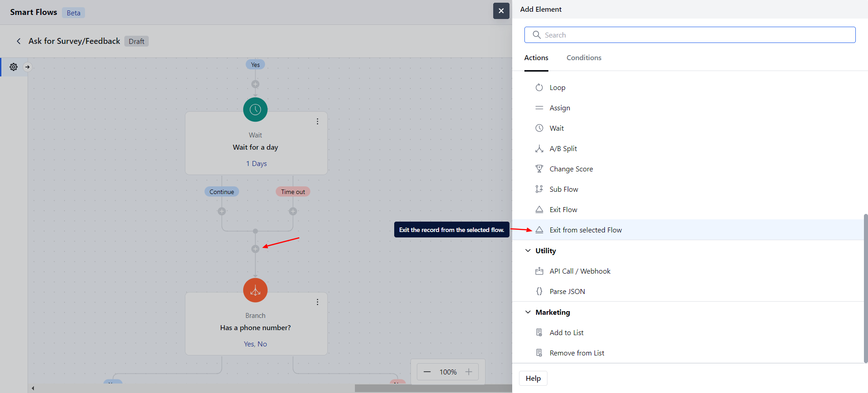The height and width of the screenshot is (393, 868).
Task: Open the Branch node three-dot menu
Action: [x=317, y=302]
